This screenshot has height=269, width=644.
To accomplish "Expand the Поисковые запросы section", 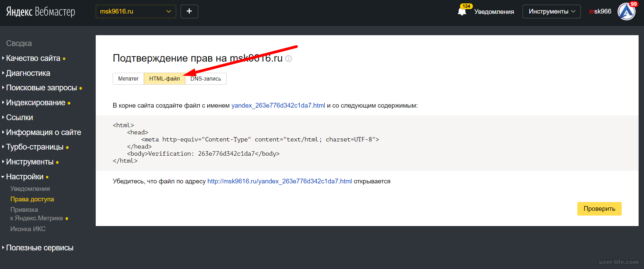I will click(42, 88).
